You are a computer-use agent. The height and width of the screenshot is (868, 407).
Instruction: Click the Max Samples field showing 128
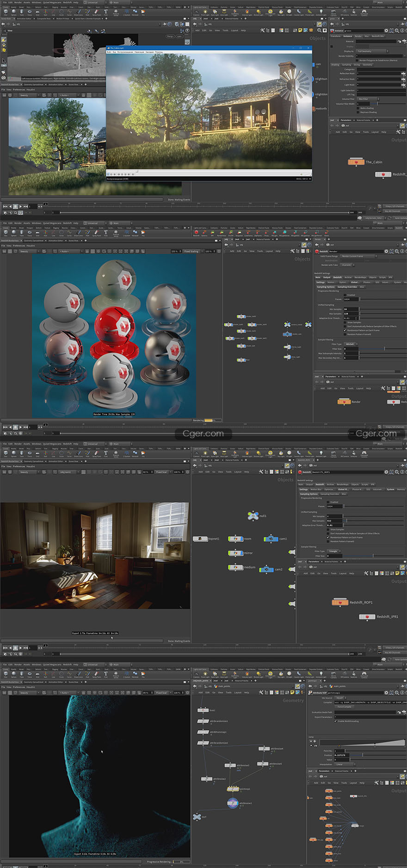coord(351,313)
